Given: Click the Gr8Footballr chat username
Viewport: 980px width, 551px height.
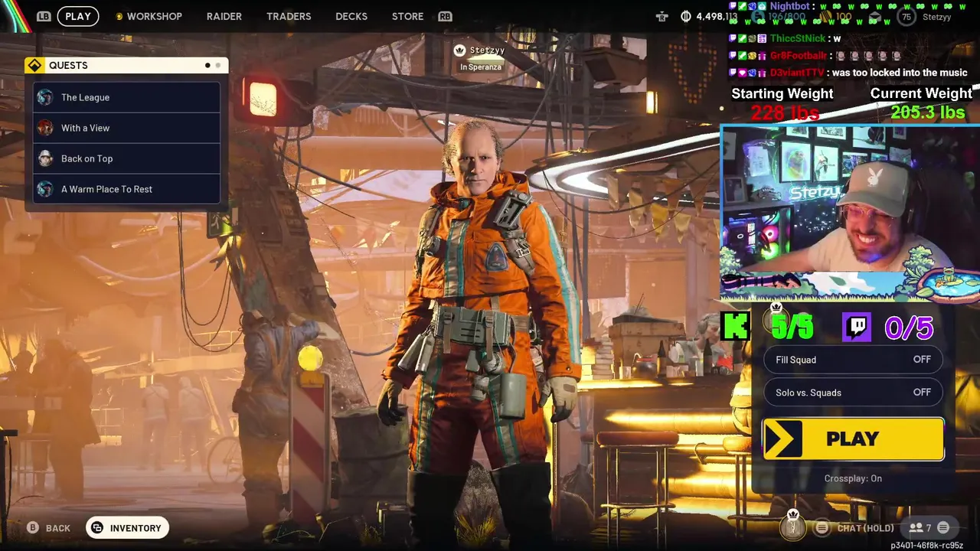Looking at the screenshot, I should click(x=798, y=55).
